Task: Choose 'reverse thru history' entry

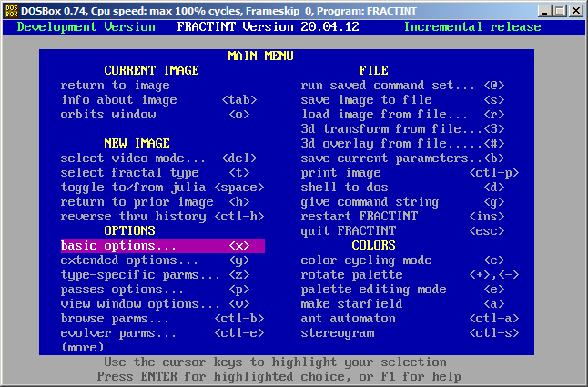Action: coord(163,217)
